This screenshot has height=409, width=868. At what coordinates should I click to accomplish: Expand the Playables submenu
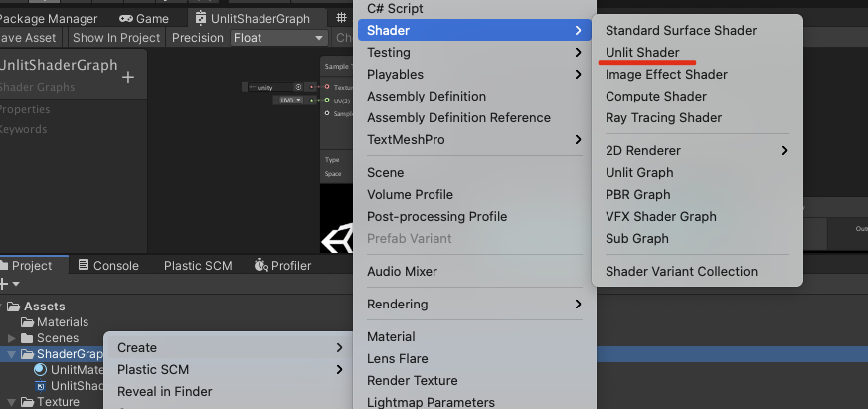pos(474,74)
